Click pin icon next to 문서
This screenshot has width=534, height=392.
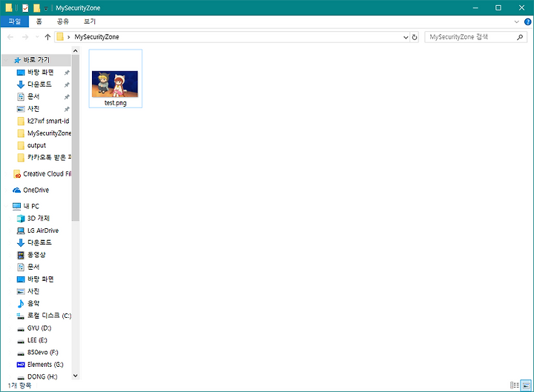(x=67, y=97)
